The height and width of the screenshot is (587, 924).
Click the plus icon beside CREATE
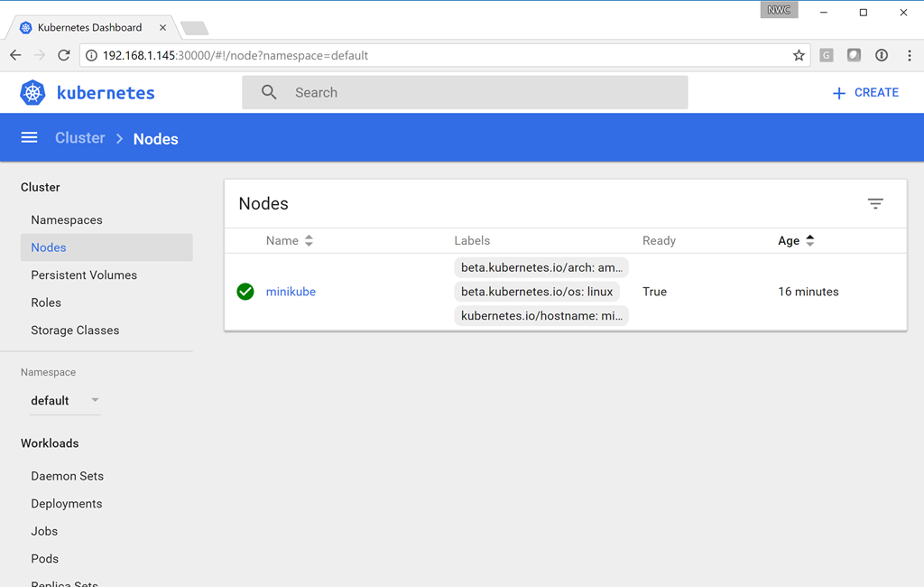point(838,93)
